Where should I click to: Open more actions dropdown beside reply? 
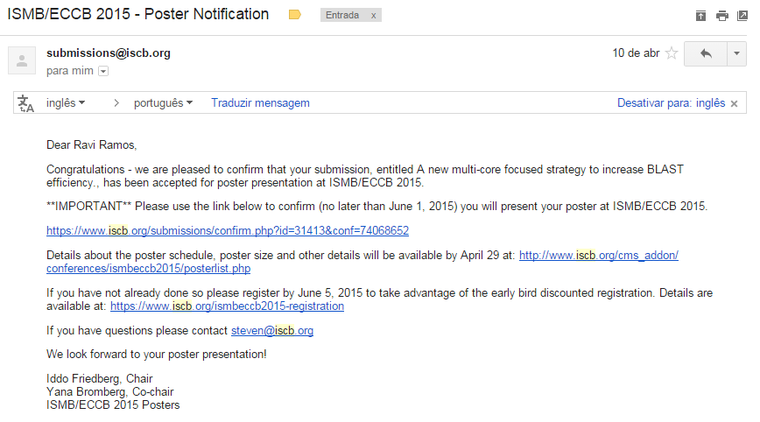pos(737,53)
